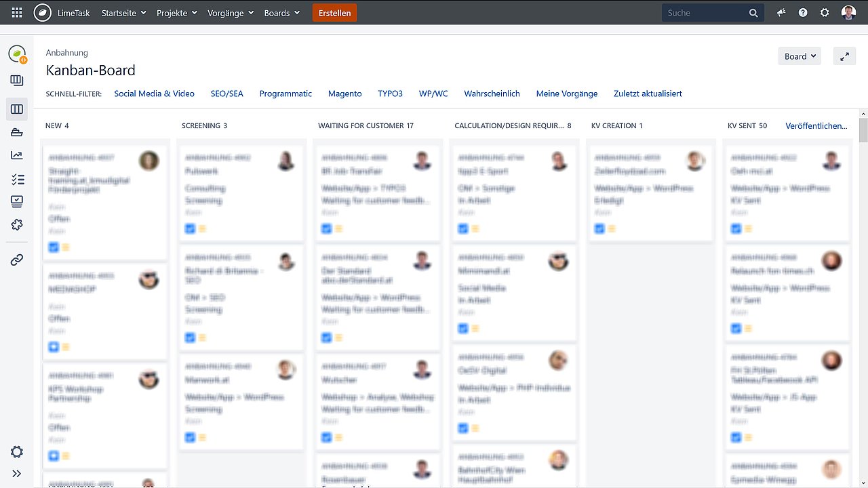
Task: Click the search magnifier icon
Action: (x=753, y=13)
